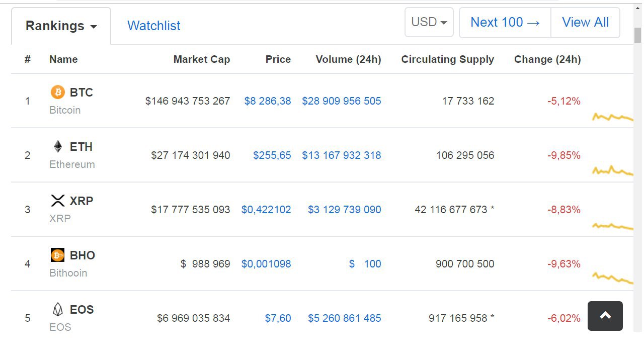The image size is (644, 364).
Task: Open Ethereum 24h volume link
Action: 341,155
